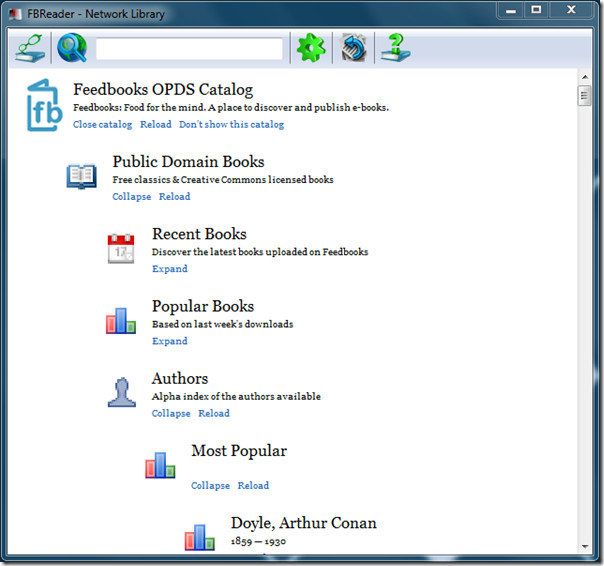Select the Public Domain Books heading
The width and height of the screenshot is (604, 566).
tap(188, 161)
